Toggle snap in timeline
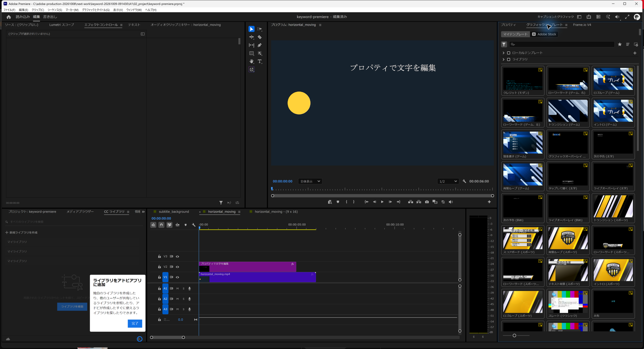This screenshot has height=349, width=644. 161,225
